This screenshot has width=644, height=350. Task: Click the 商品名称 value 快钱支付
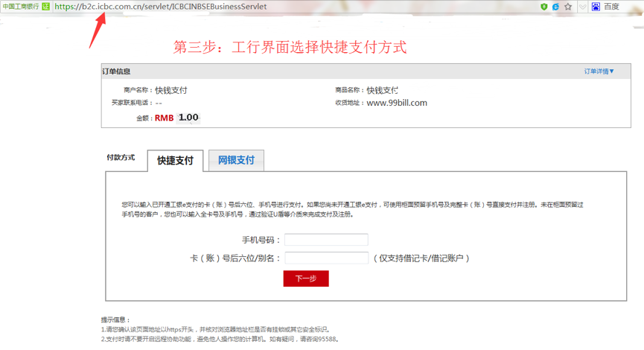click(x=383, y=90)
